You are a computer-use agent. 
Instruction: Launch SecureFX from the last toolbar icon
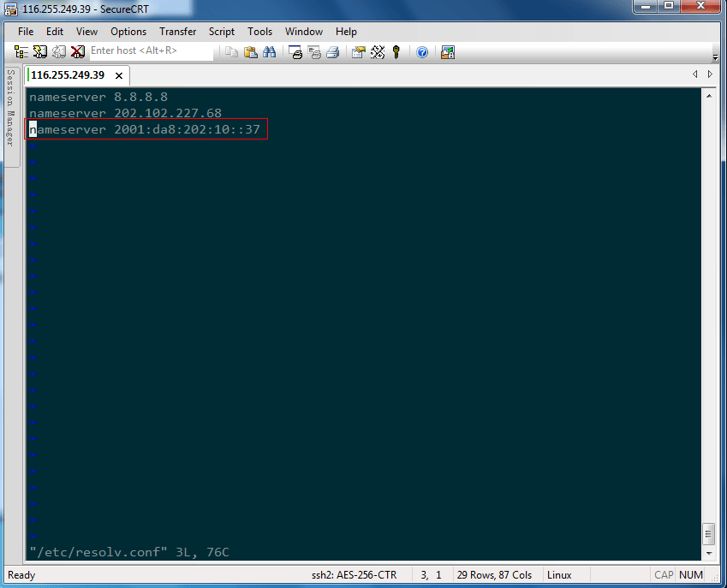[447, 51]
